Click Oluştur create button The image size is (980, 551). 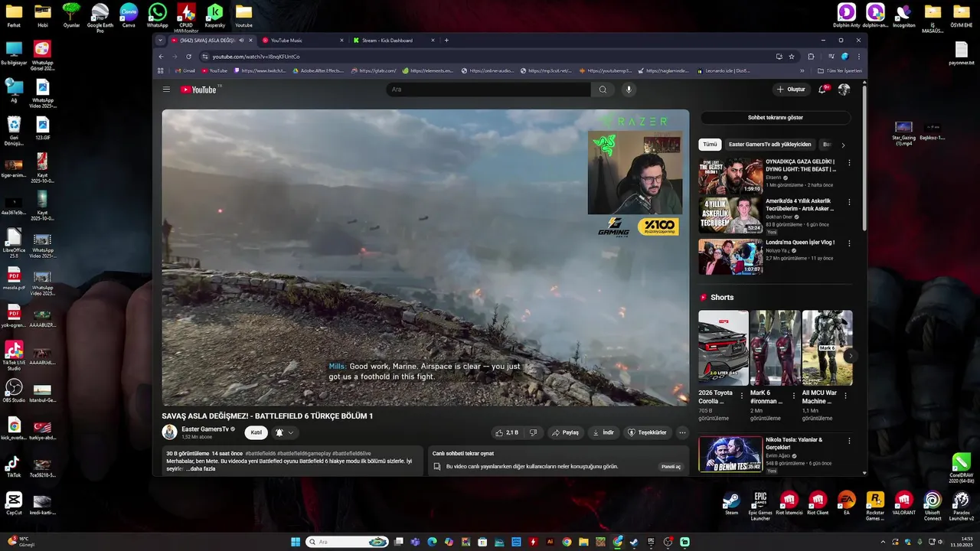tap(791, 90)
